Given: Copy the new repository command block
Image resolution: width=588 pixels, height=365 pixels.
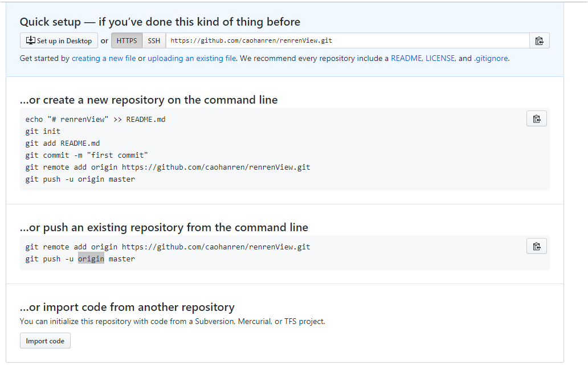Looking at the screenshot, I should tap(537, 119).
